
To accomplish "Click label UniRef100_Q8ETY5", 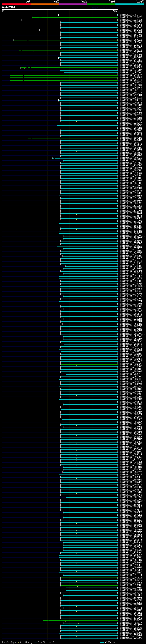I will point(131,540).
